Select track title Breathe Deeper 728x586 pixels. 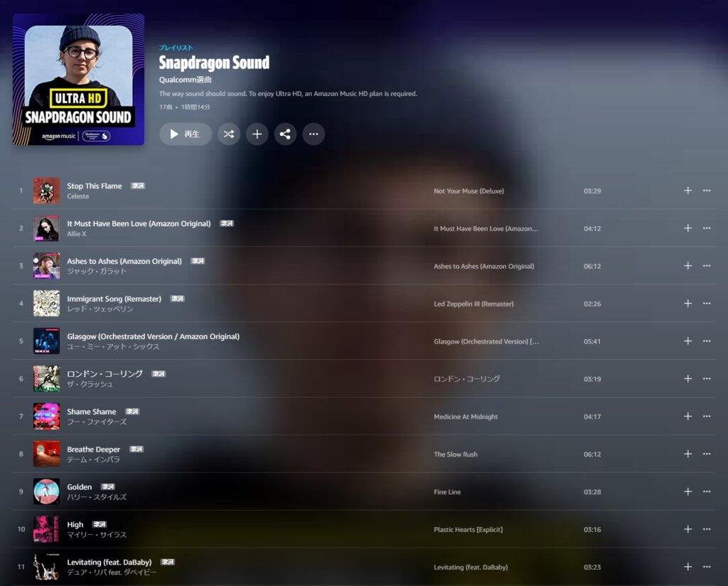point(93,449)
